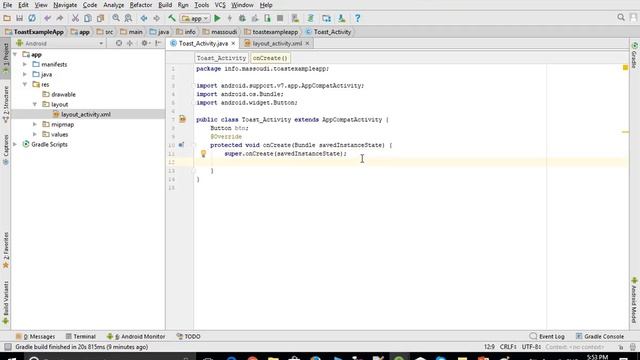The height and width of the screenshot is (360, 640).
Task: Open the Refactor menu
Action: (x=141, y=5)
